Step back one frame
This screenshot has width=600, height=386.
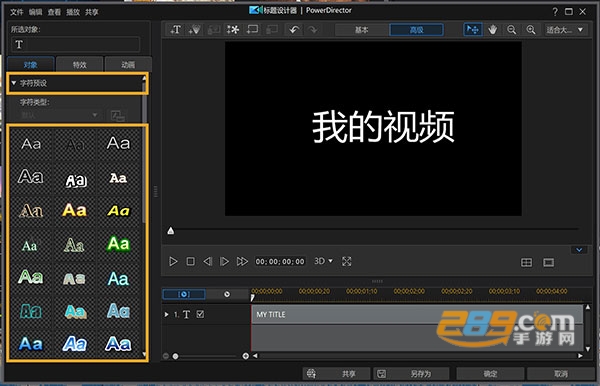(x=207, y=261)
